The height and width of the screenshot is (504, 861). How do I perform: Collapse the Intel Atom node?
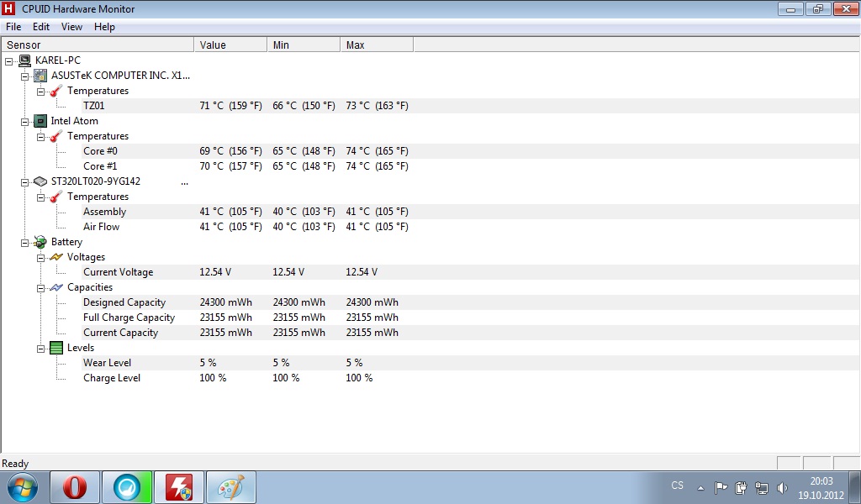point(24,122)
